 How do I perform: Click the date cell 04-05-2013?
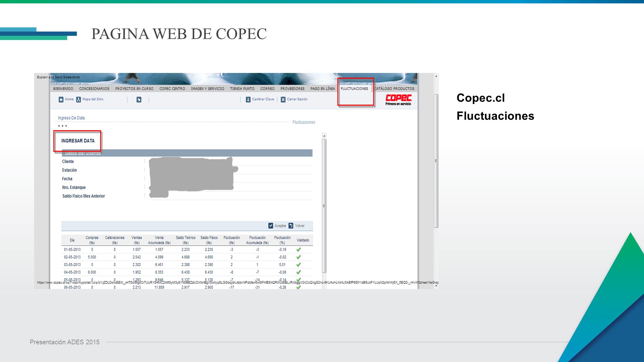click(x=72, y=272)
